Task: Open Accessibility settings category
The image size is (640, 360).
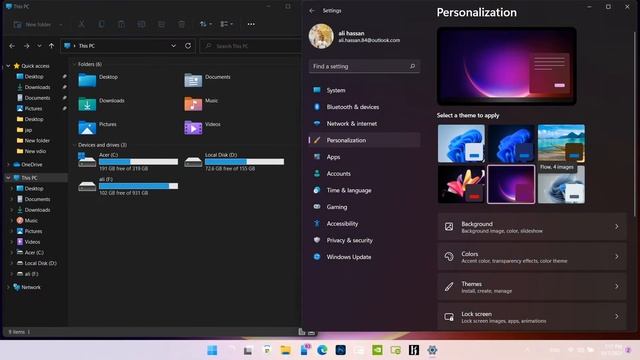Action: pos(364,224)
